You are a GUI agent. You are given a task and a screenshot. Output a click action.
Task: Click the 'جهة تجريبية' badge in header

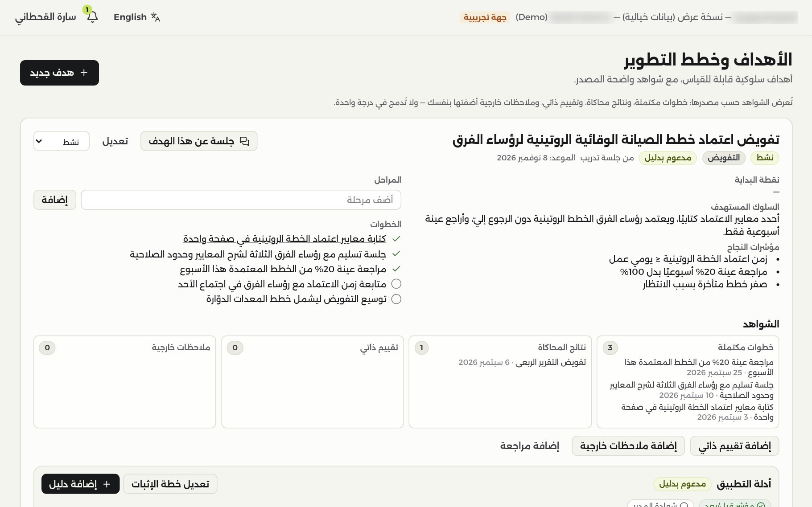point(485,17)
